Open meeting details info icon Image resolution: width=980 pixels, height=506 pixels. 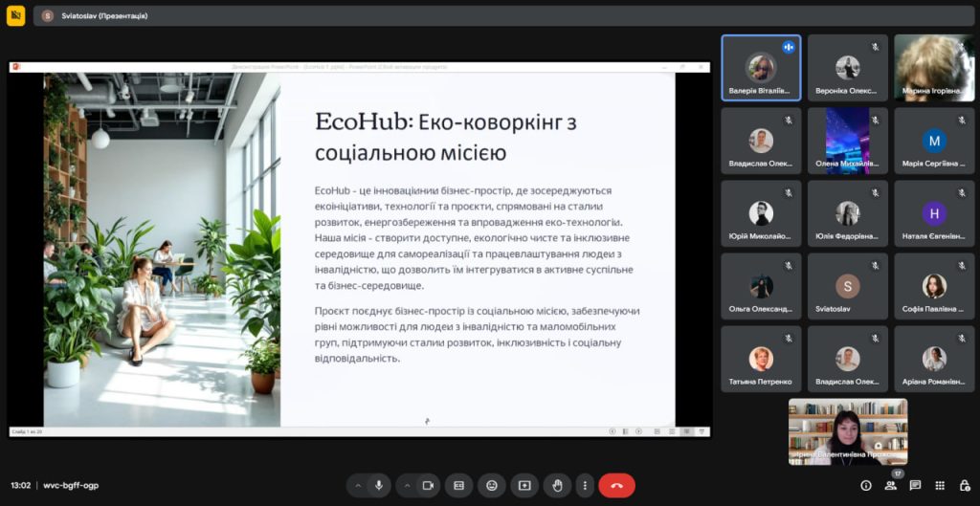pyautogui.click(x=866, y=485)
